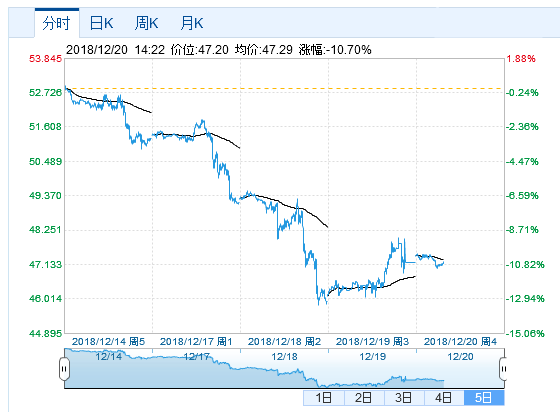This screenshot has width=560, height=412.
Task: Click the 2018/12/18 周2 date label
Action: 284,342
